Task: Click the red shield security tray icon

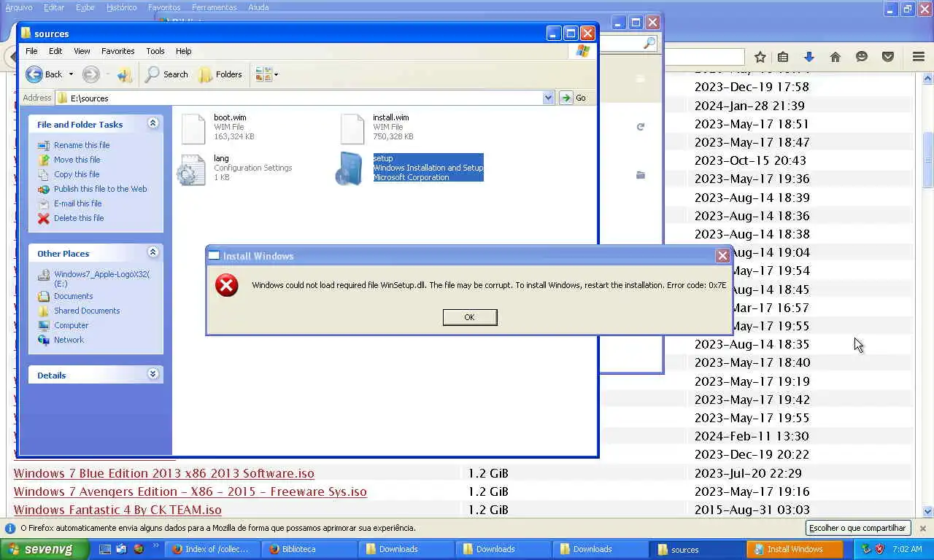Action: 879,549
